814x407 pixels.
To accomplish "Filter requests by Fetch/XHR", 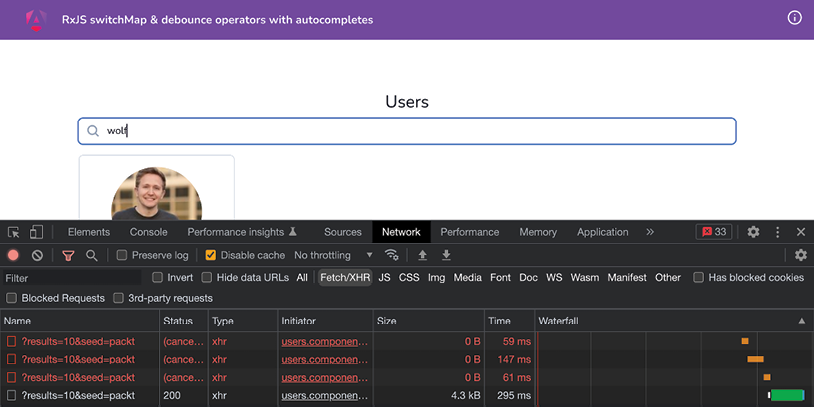I will point(345,278).
